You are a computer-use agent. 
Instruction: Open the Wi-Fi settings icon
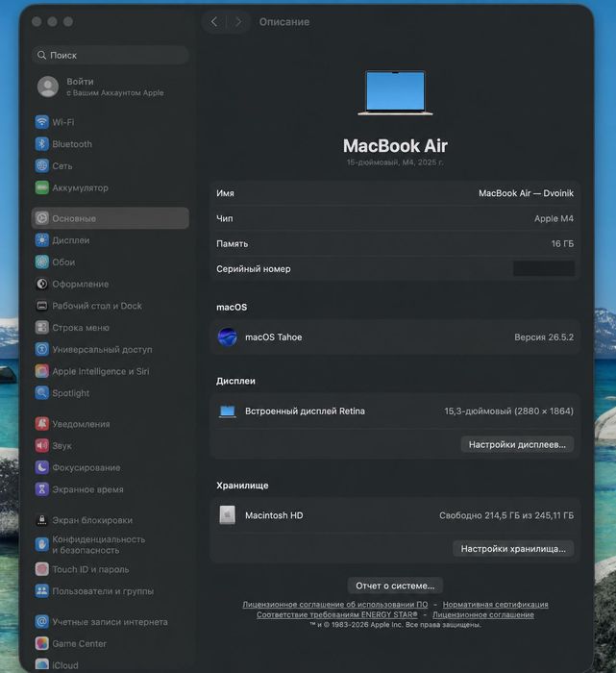(x=41, y=122)
